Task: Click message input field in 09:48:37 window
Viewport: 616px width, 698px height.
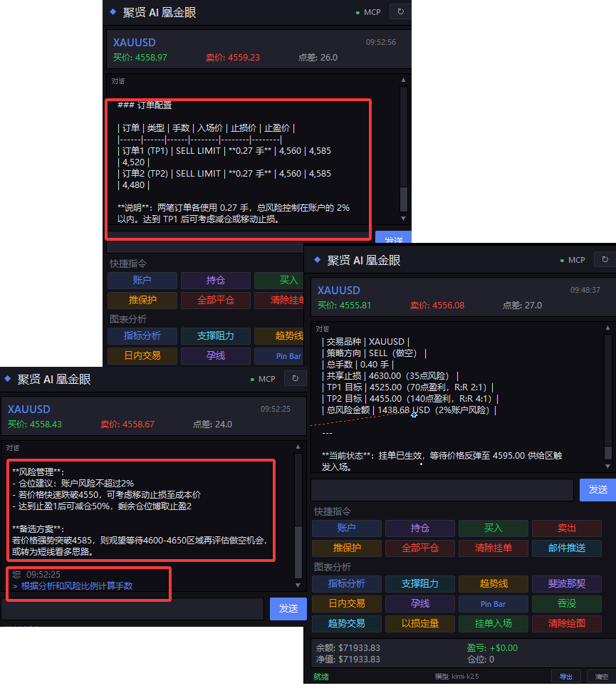Action: click(442, 490)
